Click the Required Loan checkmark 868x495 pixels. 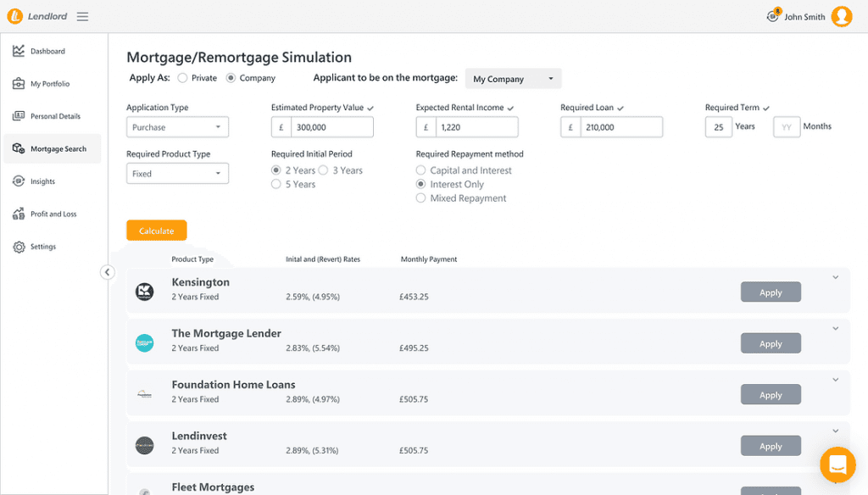(x=620, y=108)
